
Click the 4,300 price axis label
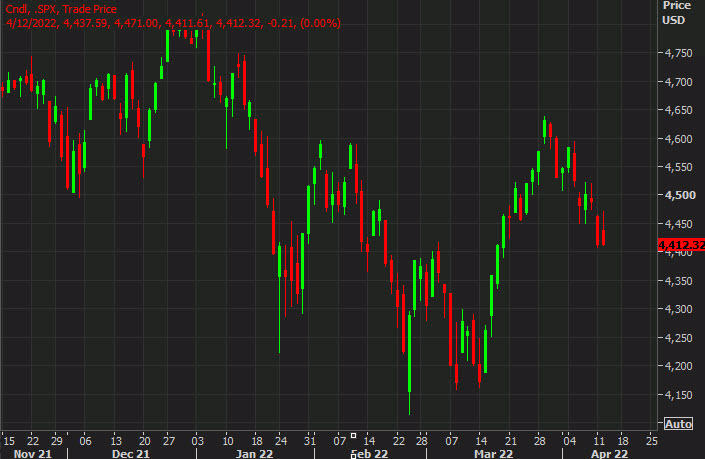coord(678,309)
